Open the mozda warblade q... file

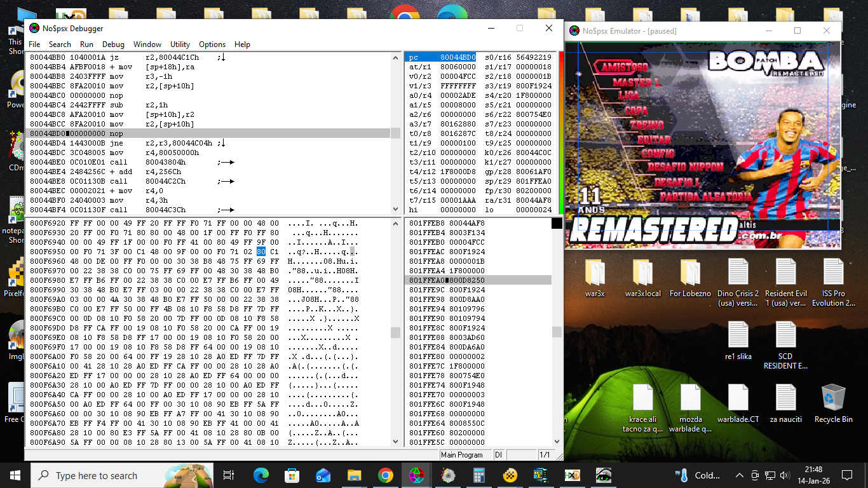point(690,409)
